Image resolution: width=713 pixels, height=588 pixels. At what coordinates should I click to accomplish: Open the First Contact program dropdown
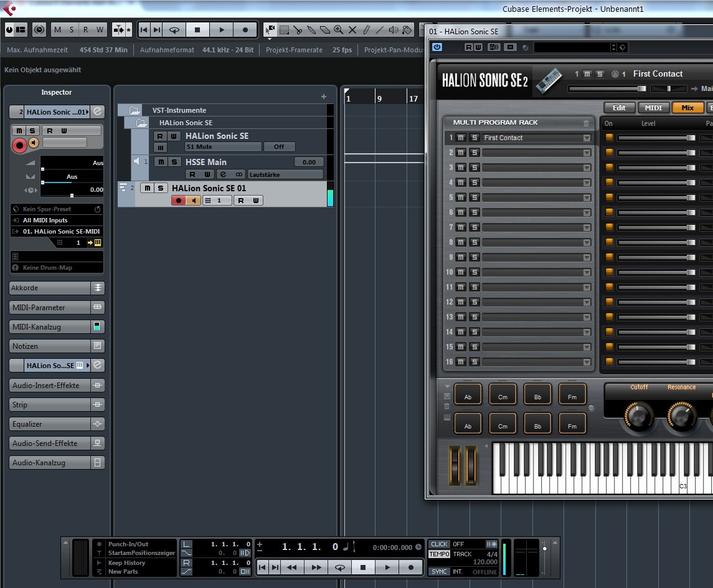click(587, 138)
